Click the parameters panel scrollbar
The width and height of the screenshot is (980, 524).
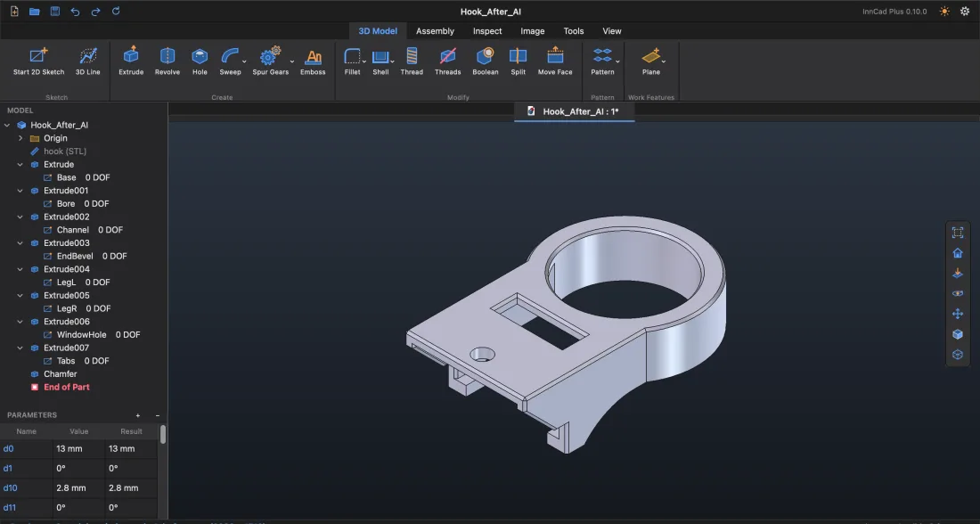pos(163,435)
